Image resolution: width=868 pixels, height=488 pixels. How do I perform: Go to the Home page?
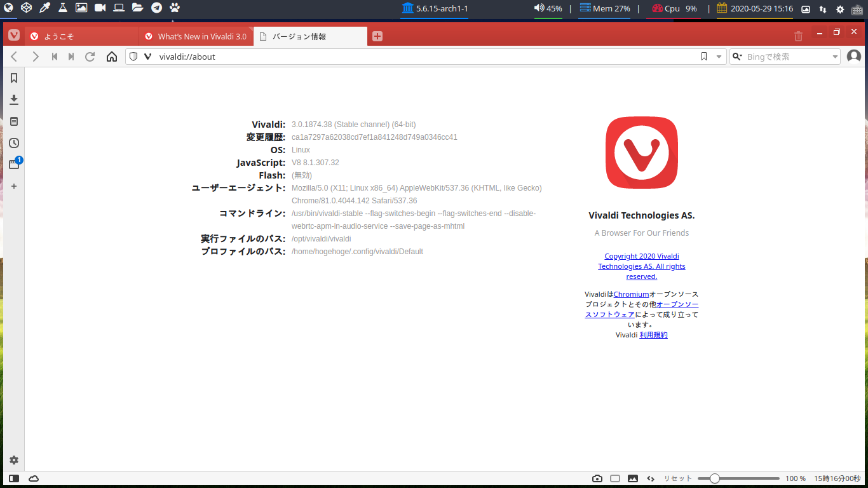coord(112,57)
